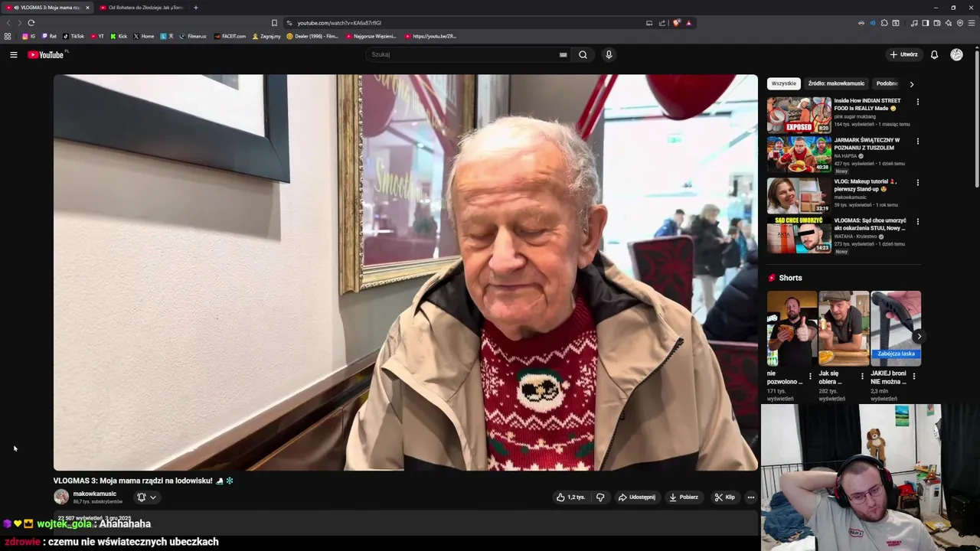Viewport: 980px width, 551px height.
Task: Click the Pobierz download button
Action: 684,497
